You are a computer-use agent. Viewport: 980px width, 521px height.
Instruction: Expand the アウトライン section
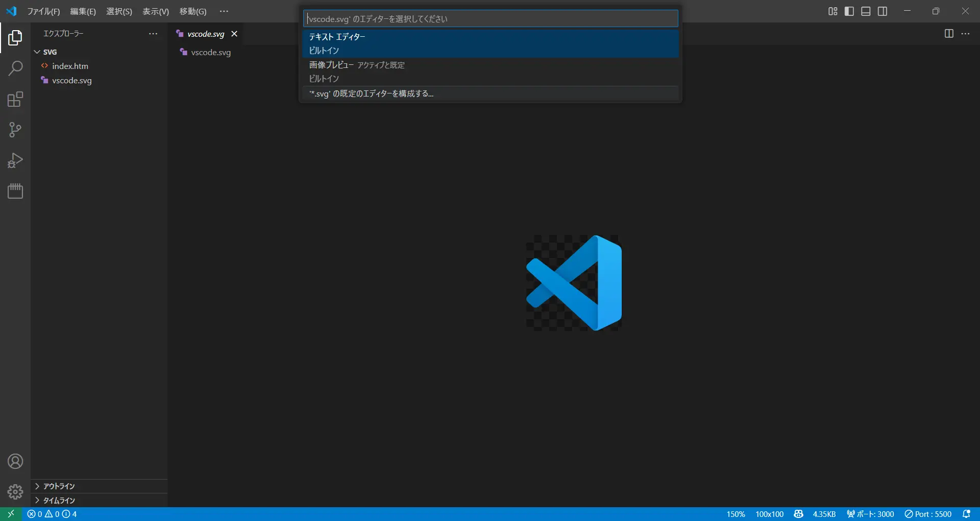click(100, 486)
